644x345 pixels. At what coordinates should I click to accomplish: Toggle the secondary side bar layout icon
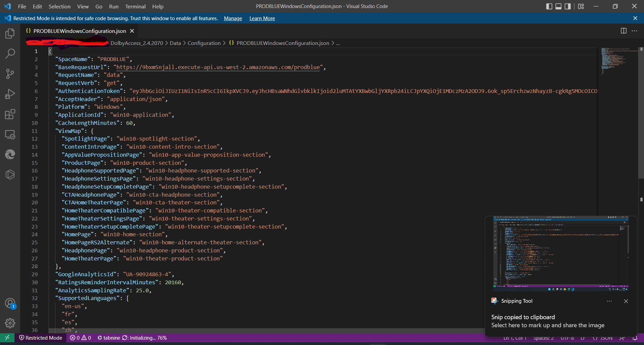coord(568,6)
